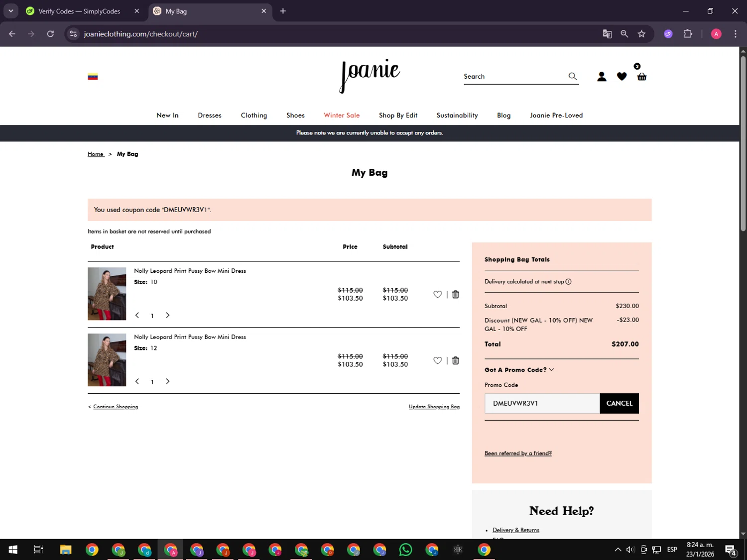Open the Chrome three-dot menu
This screenshot has width=747, height=560.
(735, 34)
